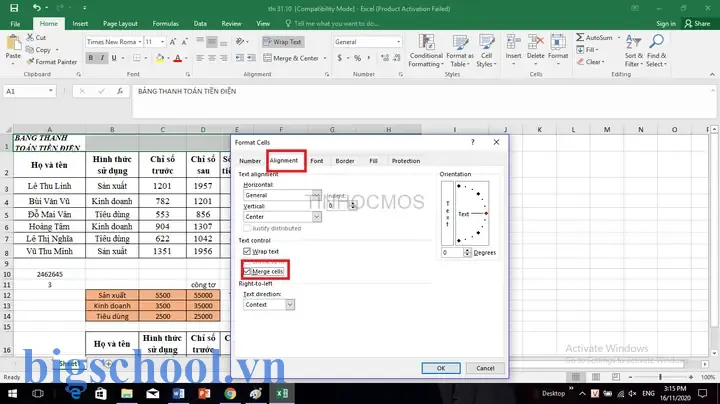This screenshot has width=720, height=404.
Task: Open the Page Layout ribbon tab
Action: 120,23
